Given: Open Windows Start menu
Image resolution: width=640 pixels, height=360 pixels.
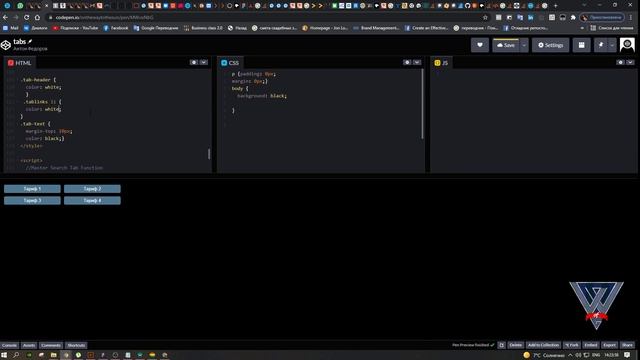Looking at the screenshot, I should pos(4,355).
